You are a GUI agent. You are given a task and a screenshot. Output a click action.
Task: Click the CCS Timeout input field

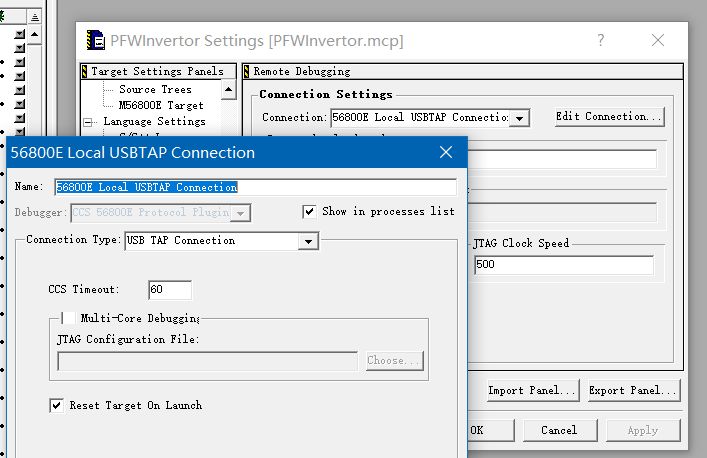(169, 290)
